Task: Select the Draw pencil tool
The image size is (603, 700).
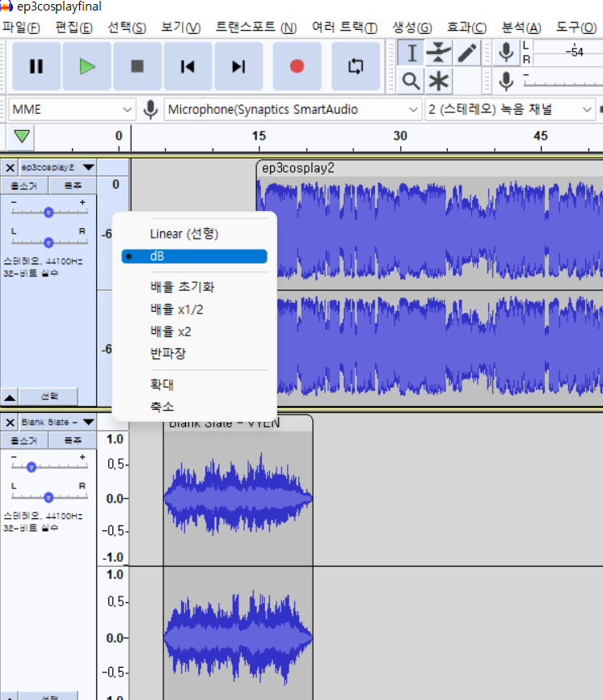Action: [467, 53]
